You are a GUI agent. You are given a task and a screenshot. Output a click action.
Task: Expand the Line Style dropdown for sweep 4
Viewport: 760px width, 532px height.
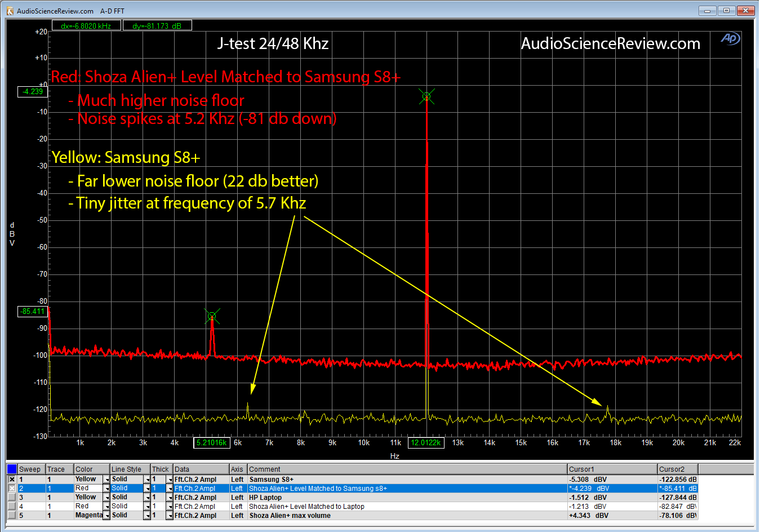pos(148,507)
